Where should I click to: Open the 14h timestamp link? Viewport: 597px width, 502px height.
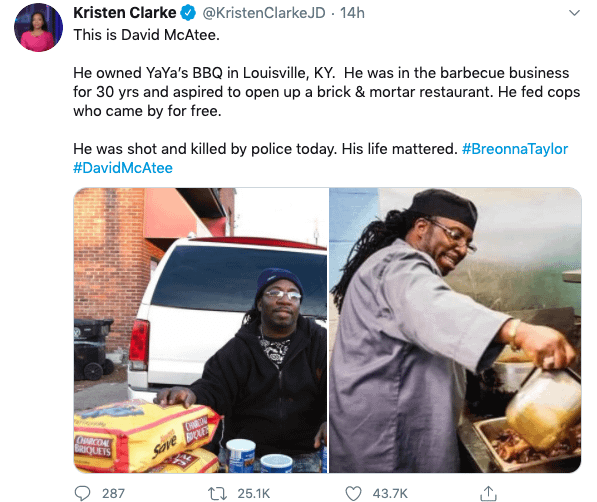coord(352,13)
